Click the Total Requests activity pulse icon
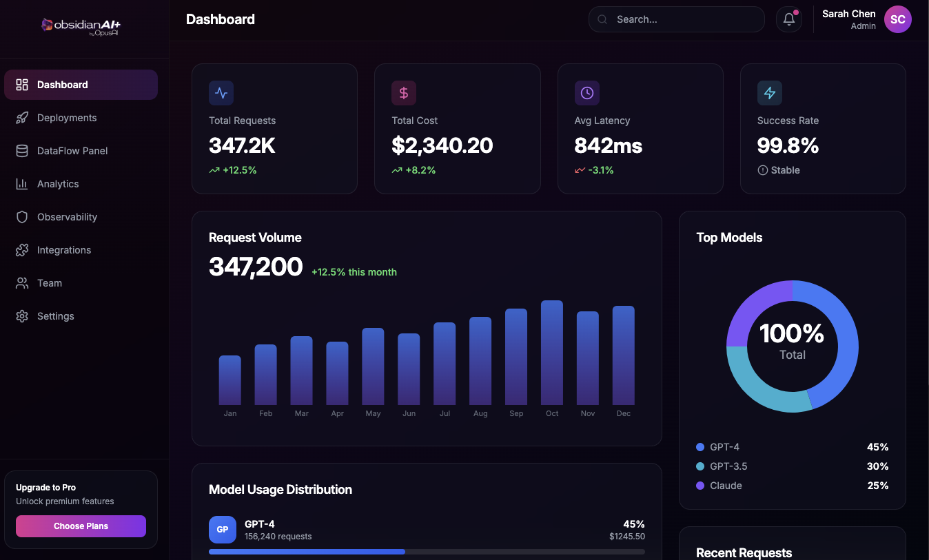The width and height of the screenshot is (929, 560). (221, 93)
